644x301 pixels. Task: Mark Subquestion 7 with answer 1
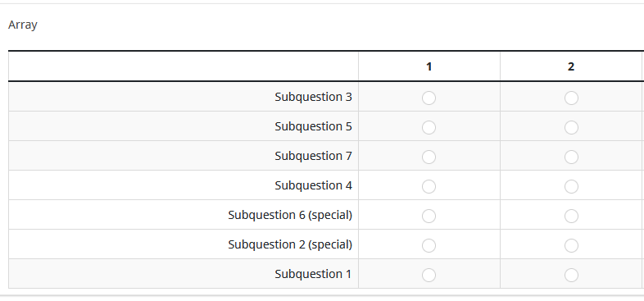point(429,157)
